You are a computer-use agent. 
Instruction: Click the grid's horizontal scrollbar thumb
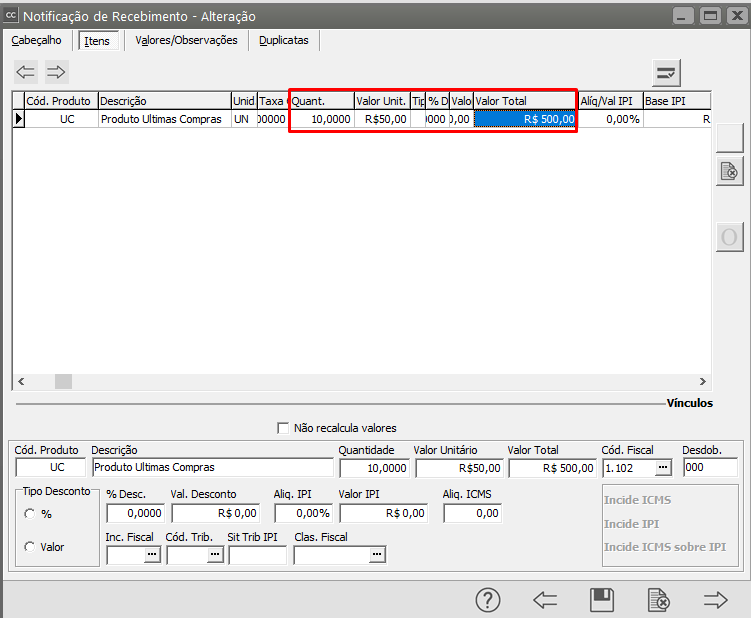point(63,381)
